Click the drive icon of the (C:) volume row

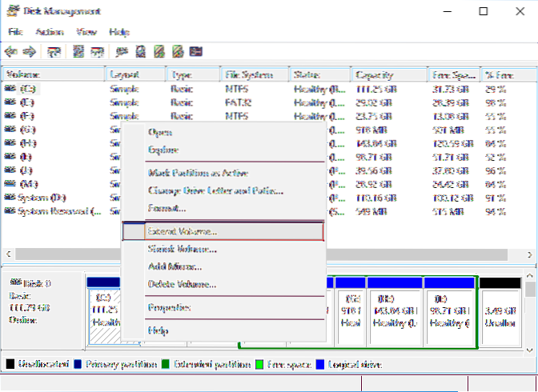(x=10, y=88)
